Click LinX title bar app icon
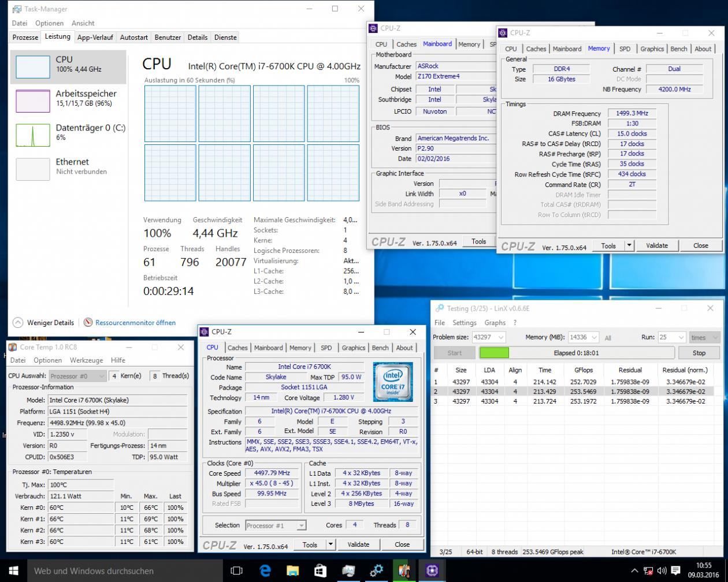Image resolution: width=728 pixels, height=582 pixels. point(440,308)
